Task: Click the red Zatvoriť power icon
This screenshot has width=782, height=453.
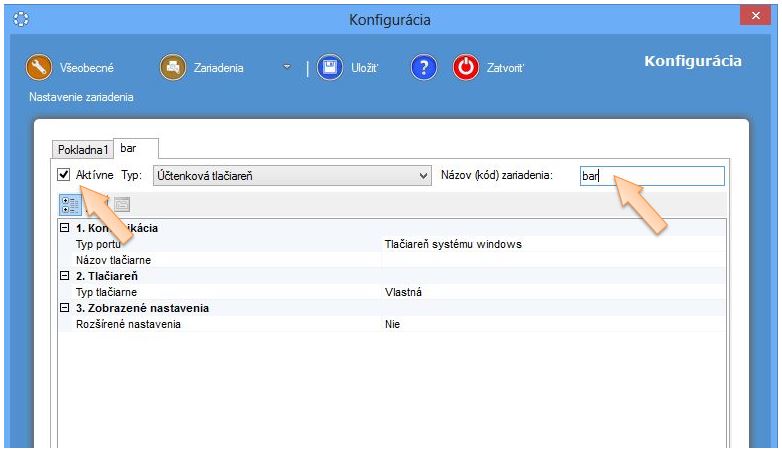Action: 466,68
